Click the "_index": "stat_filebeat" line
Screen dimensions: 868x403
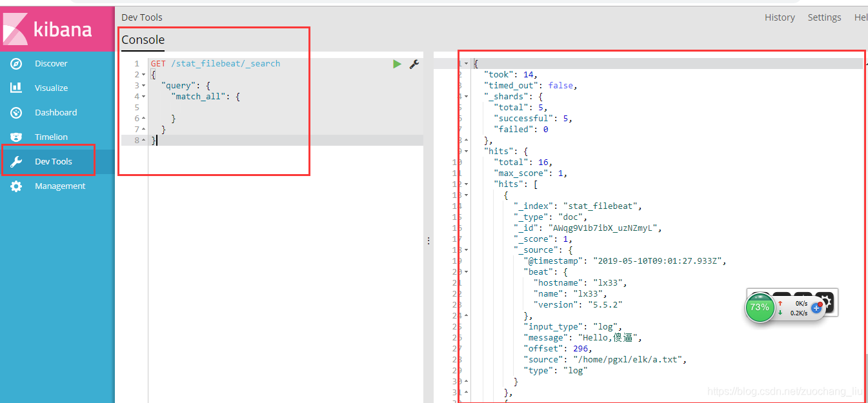coord(578,206)
